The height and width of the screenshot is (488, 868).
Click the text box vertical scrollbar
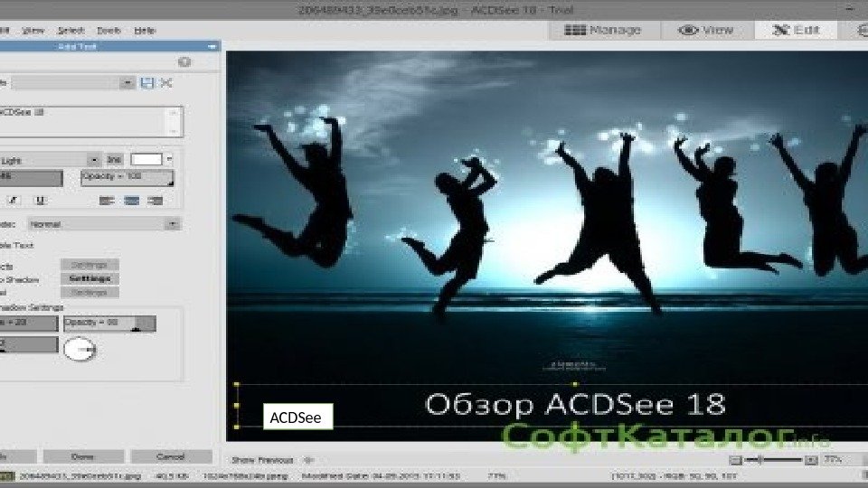pos(174,121)
